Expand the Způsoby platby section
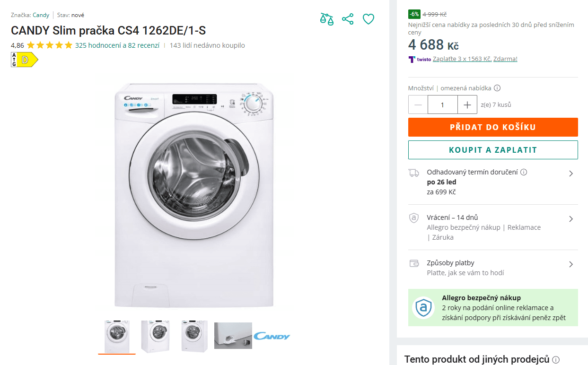Viewport: 588px width, 365px height. [x=571, y=264]
